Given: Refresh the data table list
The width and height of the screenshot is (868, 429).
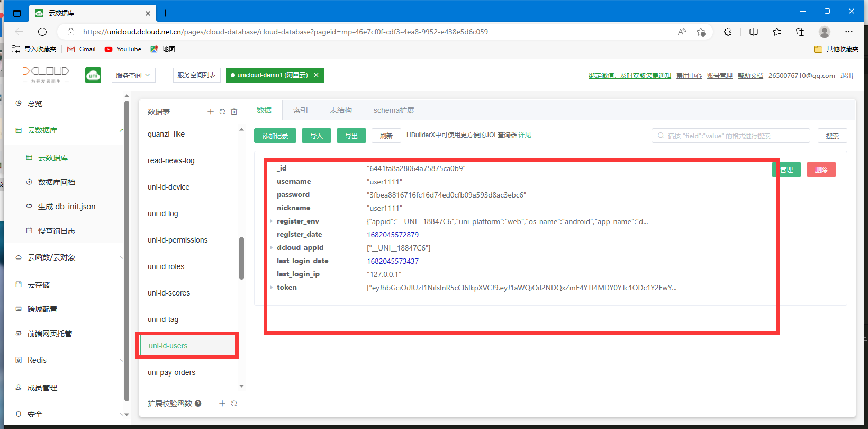Looking at the screenshot, I should point(222,112).
